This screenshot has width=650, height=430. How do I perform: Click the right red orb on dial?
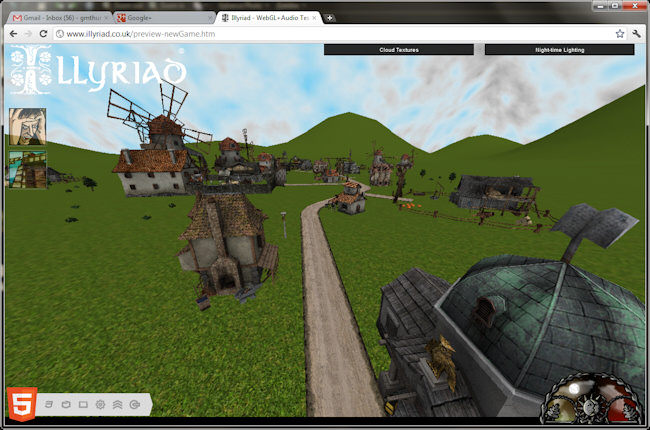pos(621,411)
